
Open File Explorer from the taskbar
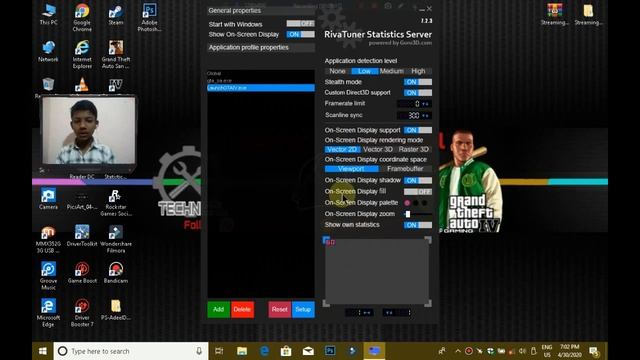(242, 351)
